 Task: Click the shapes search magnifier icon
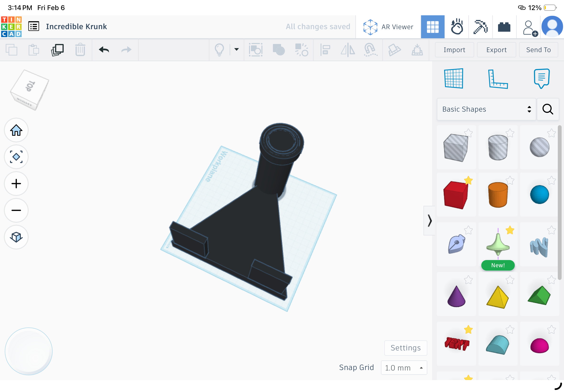point(548,109)
